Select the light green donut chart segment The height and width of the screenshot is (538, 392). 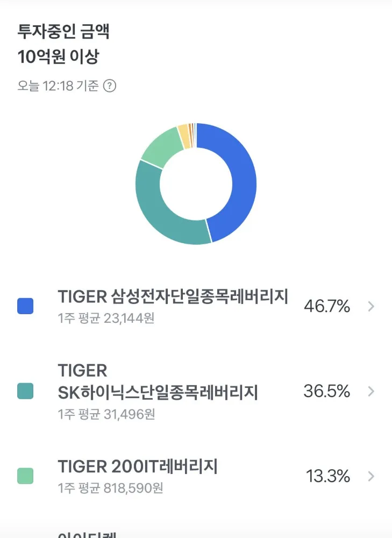pos(161,147)
